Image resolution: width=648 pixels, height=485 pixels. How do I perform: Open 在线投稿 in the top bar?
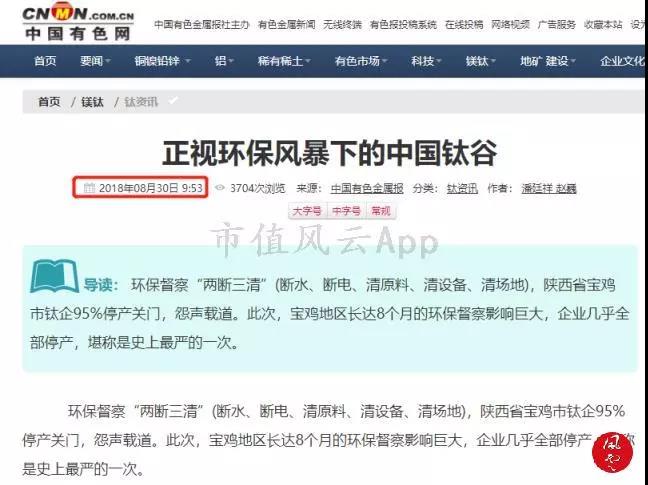click(x=463, y=24)
